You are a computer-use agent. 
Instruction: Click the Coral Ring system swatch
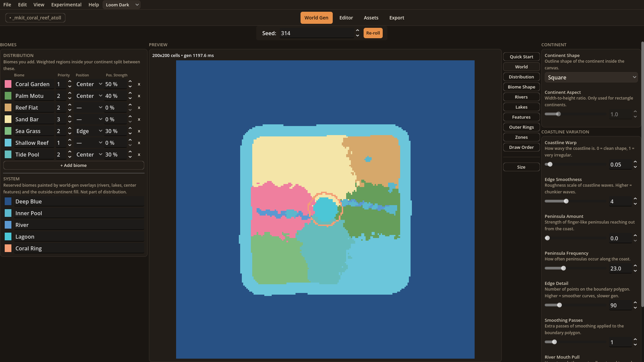[x=8, y=248]
